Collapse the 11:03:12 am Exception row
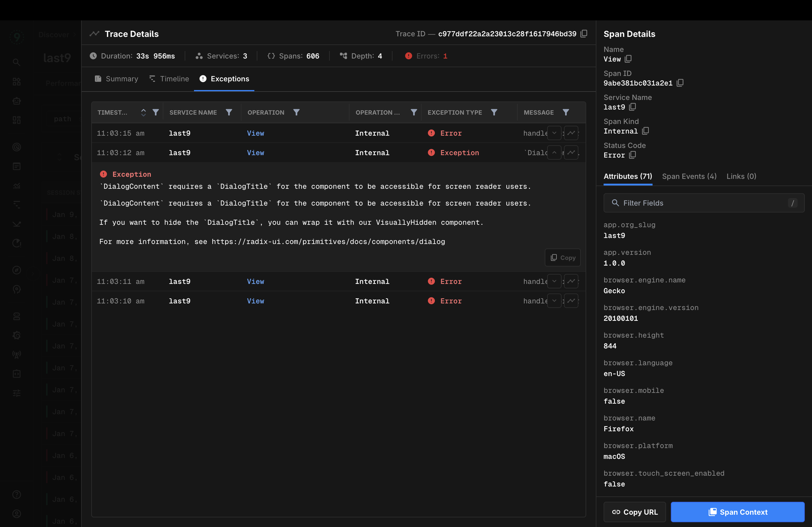Screen dimensions: 812x527 pyautogui.click(x=554, y=153)
